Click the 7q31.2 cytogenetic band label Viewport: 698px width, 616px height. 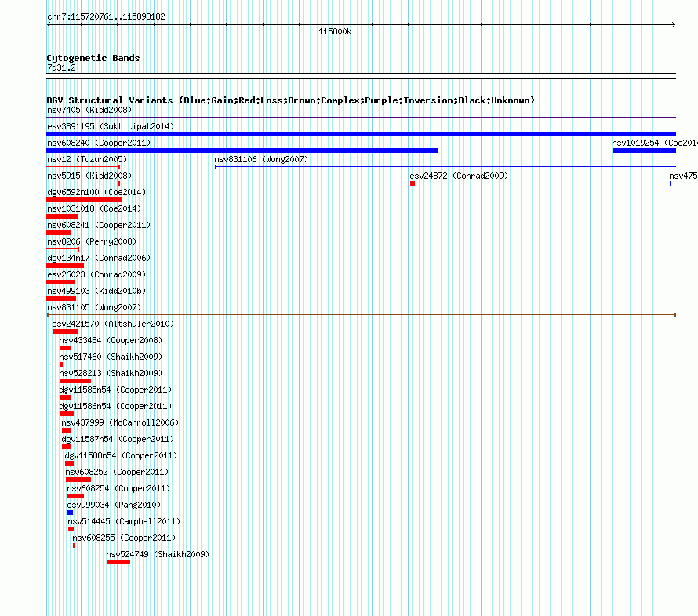click(x=61, y=67)
